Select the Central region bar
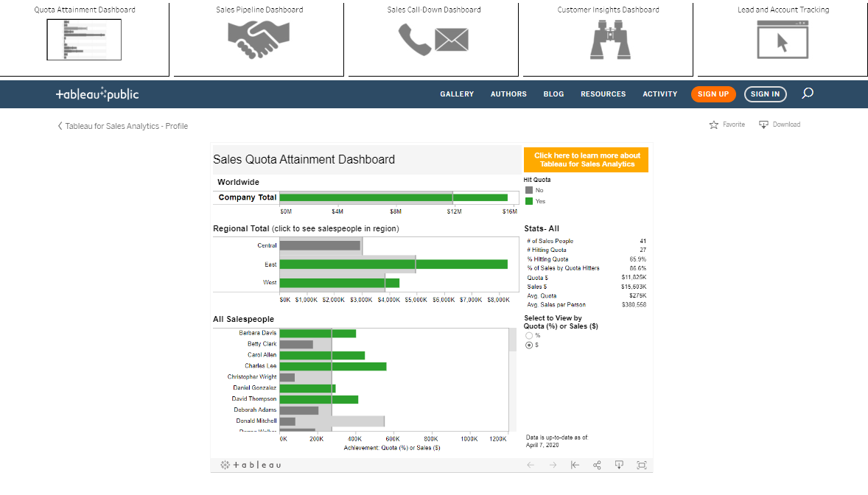The image size is (868, 495). pyautogui.click(x=320, y=245)
